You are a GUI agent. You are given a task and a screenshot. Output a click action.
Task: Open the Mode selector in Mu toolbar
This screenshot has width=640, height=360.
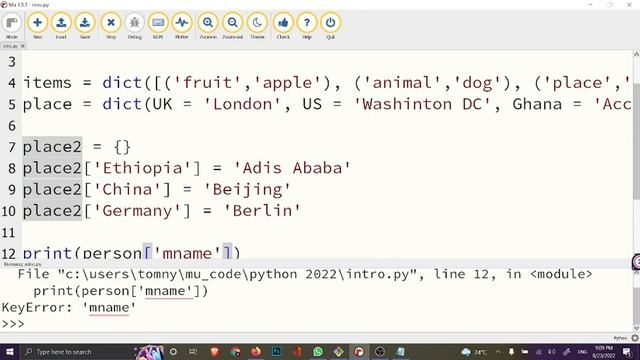click(12, 25)
